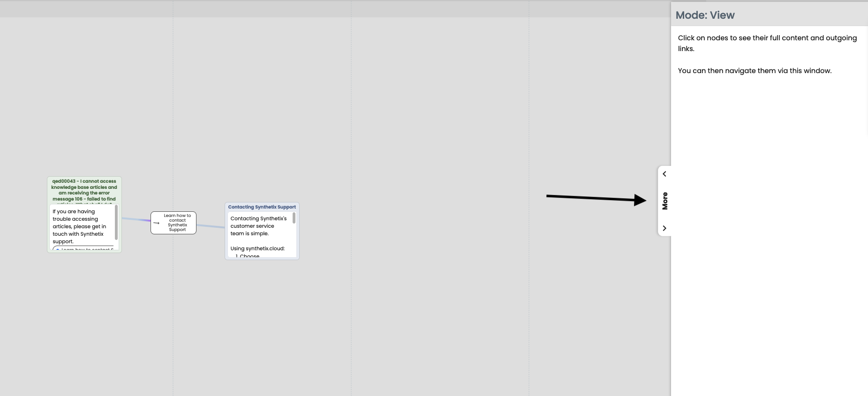
Task: Open the More side tab
Action: click(x=665, y=201)
